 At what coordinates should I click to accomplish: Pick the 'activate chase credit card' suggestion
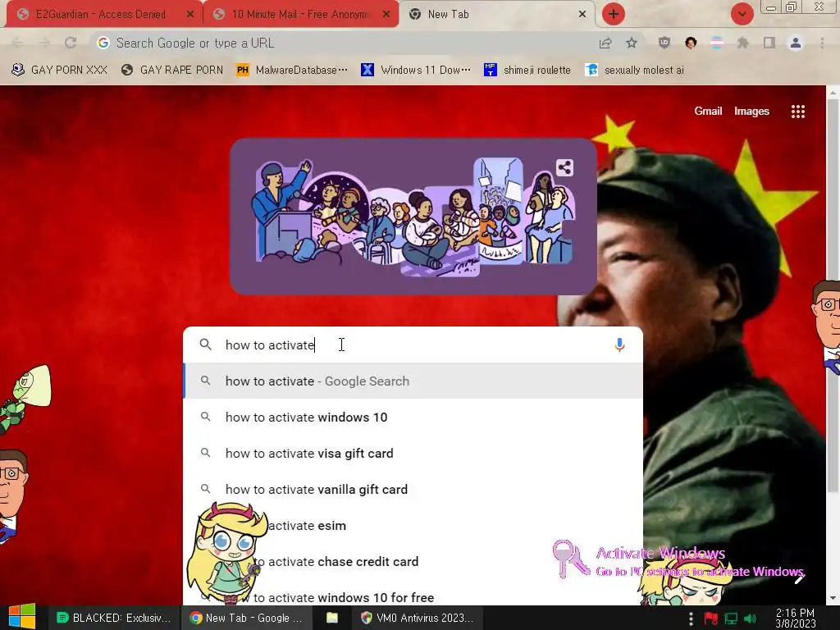(413, 561)
